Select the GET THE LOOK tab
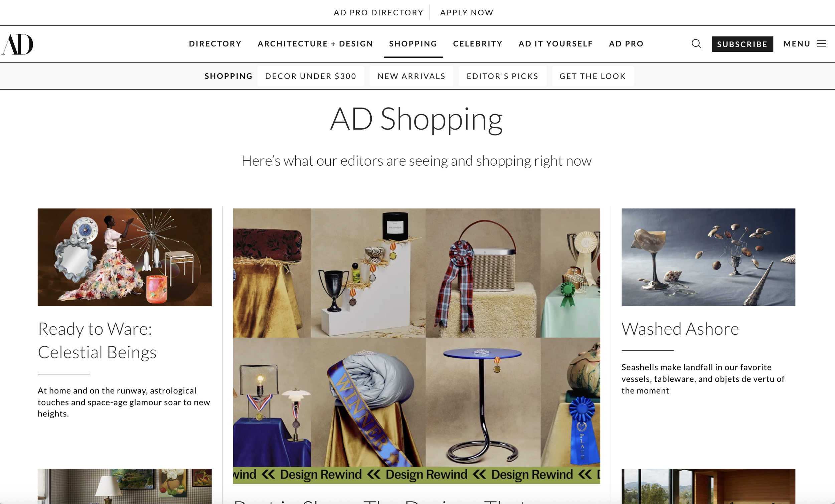 pos(593,76)
